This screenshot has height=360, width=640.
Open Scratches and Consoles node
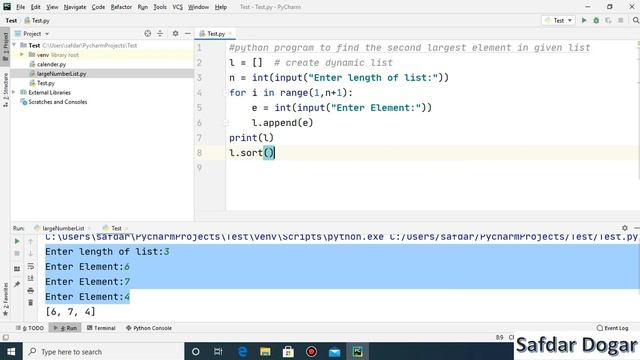(x=58, y=102)
